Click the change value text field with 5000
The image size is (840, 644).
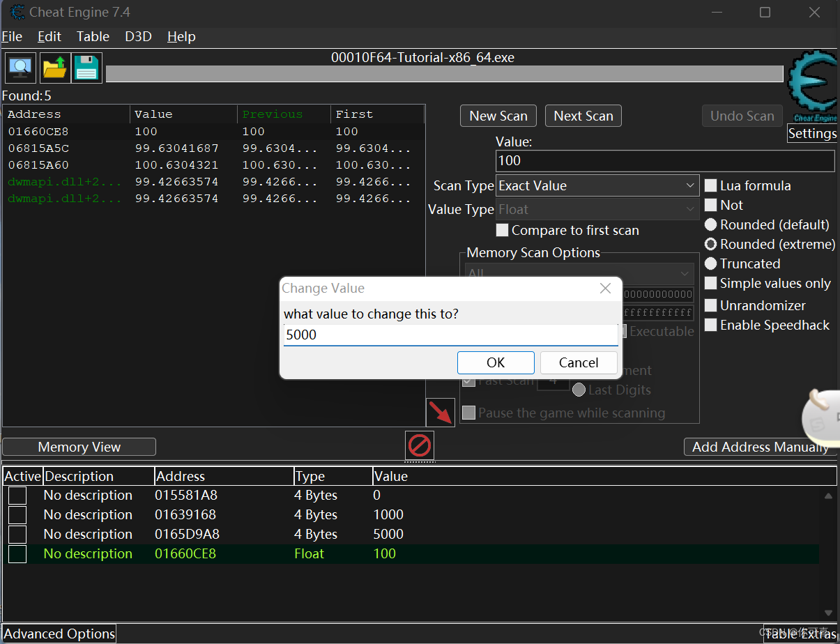pos(451,335)
